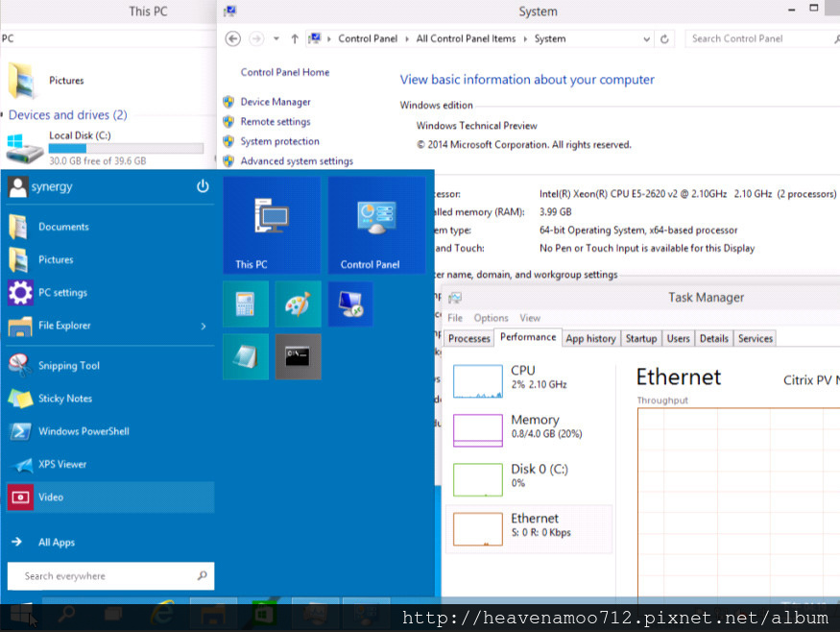Select the Disk 0 (C:) performance thumbnail
840x632 pixels.
[477, 479]
